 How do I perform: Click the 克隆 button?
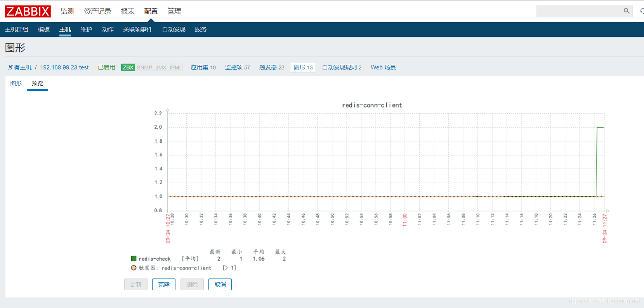click(x=164, y=284)
